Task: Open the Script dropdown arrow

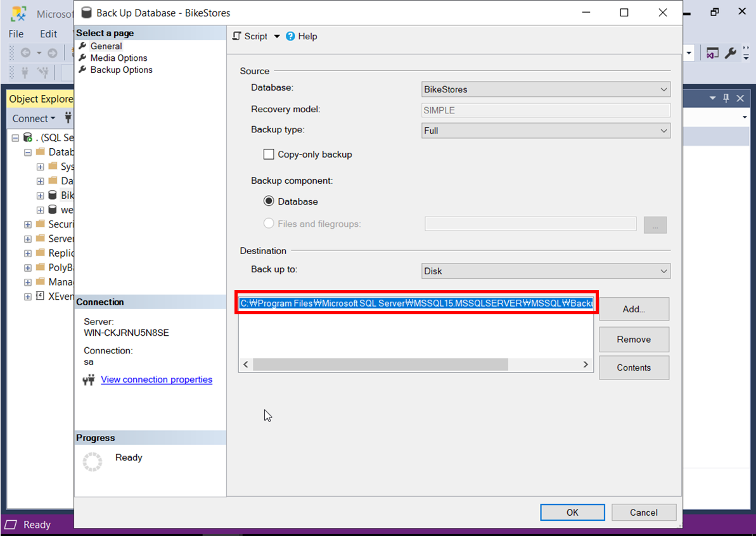Action: click(277, 37)
